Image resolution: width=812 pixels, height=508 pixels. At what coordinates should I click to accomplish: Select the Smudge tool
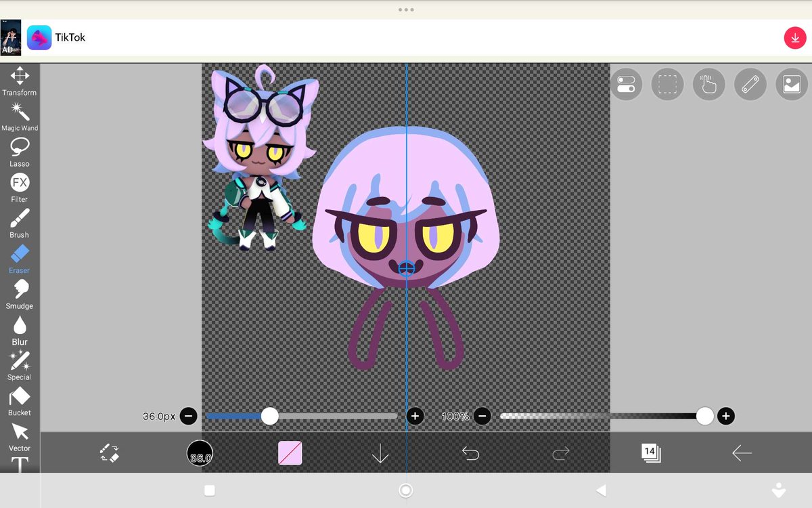coord(20,295)
